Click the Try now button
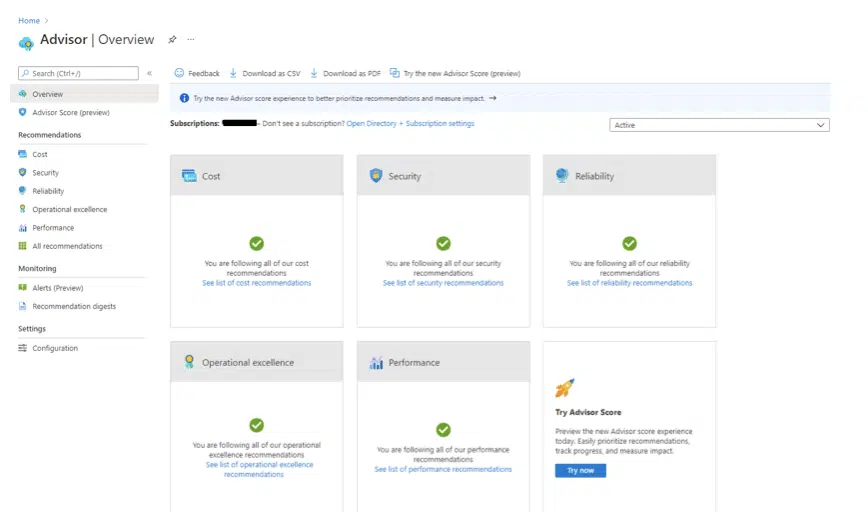The image size is (868, 524). (580, 470)
